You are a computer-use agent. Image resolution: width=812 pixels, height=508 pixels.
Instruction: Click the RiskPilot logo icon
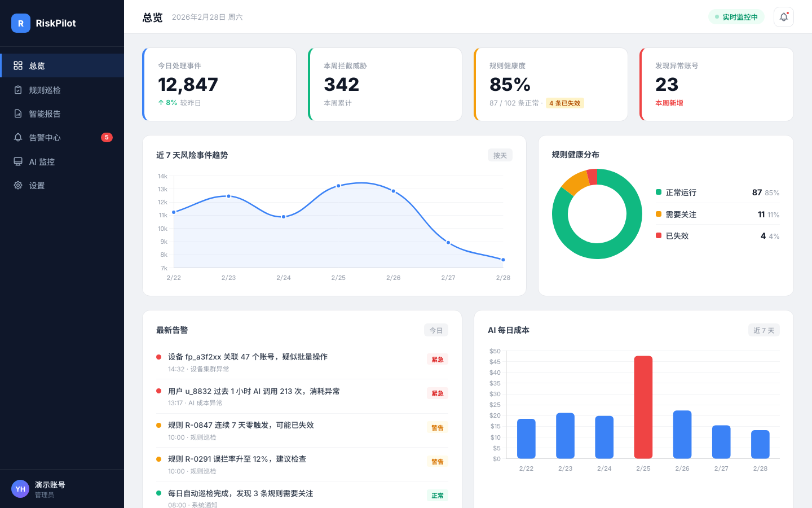[21, 23]
